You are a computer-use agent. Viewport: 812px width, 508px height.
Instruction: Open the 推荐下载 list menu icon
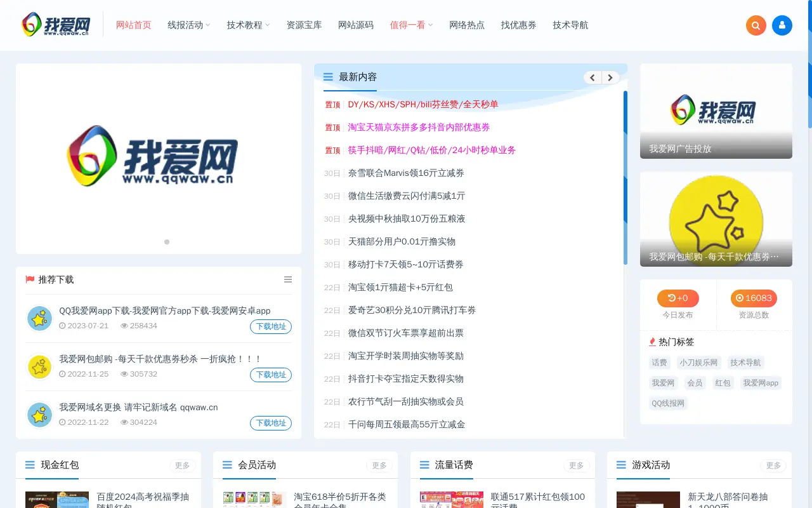coord(288,279)
